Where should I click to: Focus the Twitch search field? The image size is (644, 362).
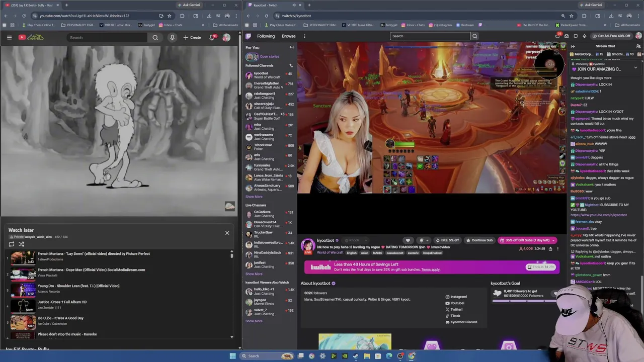[430, 36]
